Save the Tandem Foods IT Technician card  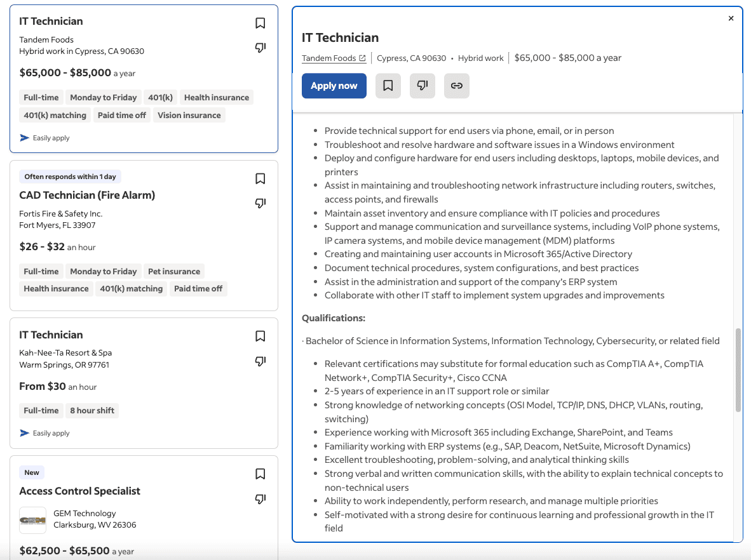pos(260,23)
